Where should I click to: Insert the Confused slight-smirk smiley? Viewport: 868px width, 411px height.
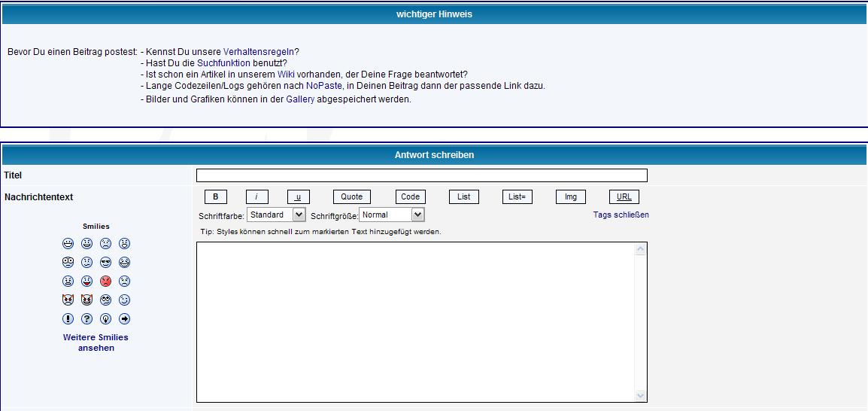pyautogui.click(x=87, y=262)
